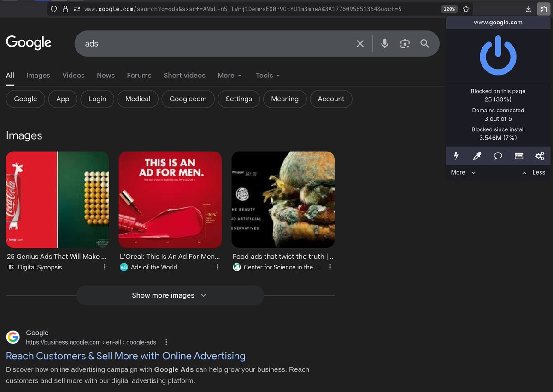
Task: Select the Meaning suggestion chip
Action: (285, 99)
